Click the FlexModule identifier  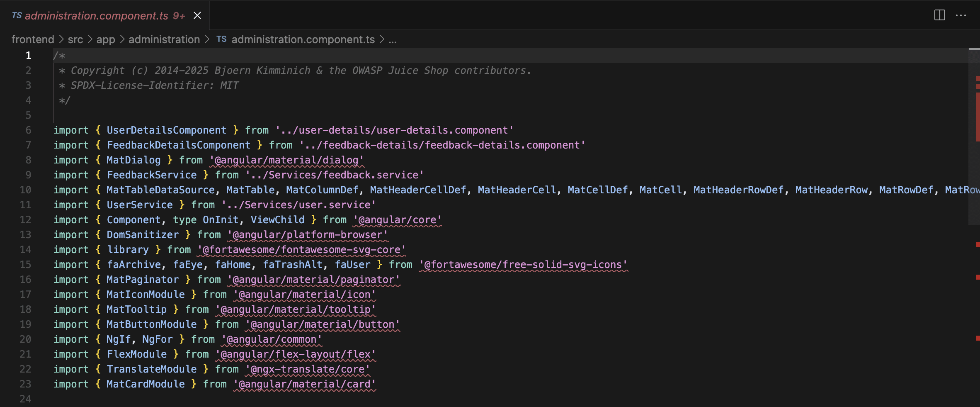137,354
